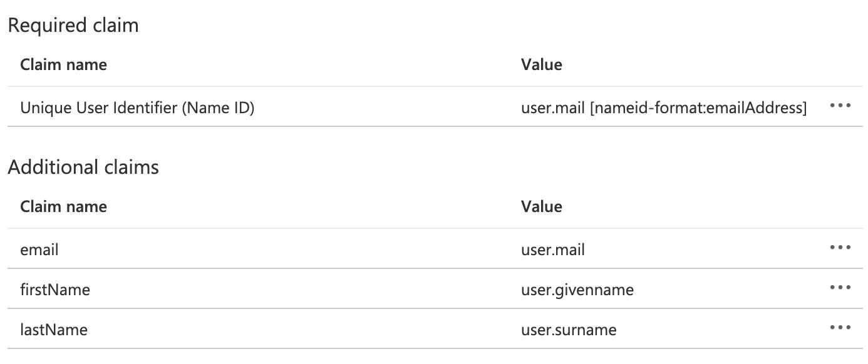Select the nameid-format:emailAddress bracket text

[698, 108]
